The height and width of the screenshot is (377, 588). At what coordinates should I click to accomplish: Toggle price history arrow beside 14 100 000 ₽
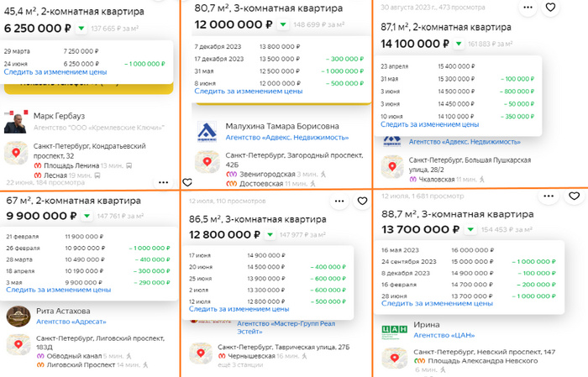(459, 44)
